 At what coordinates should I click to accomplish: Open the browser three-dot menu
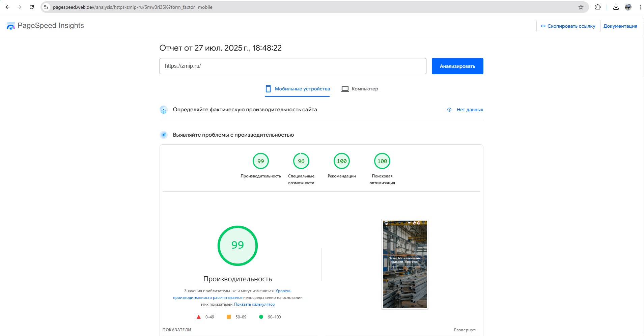click(639, 7)
